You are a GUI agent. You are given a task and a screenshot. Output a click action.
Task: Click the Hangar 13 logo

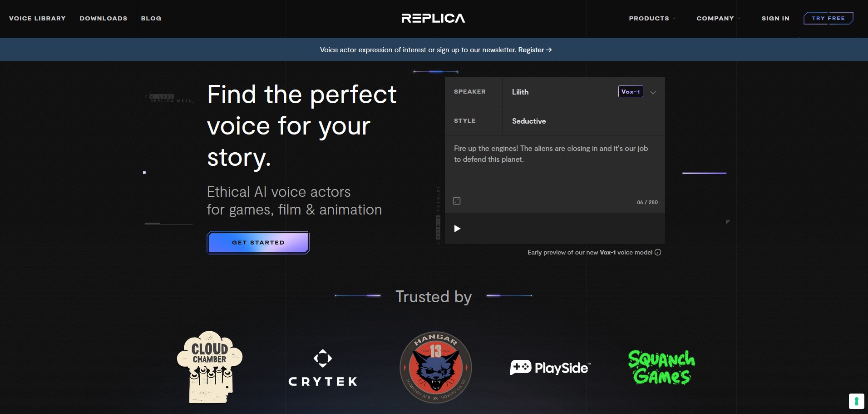click(436, 367)
